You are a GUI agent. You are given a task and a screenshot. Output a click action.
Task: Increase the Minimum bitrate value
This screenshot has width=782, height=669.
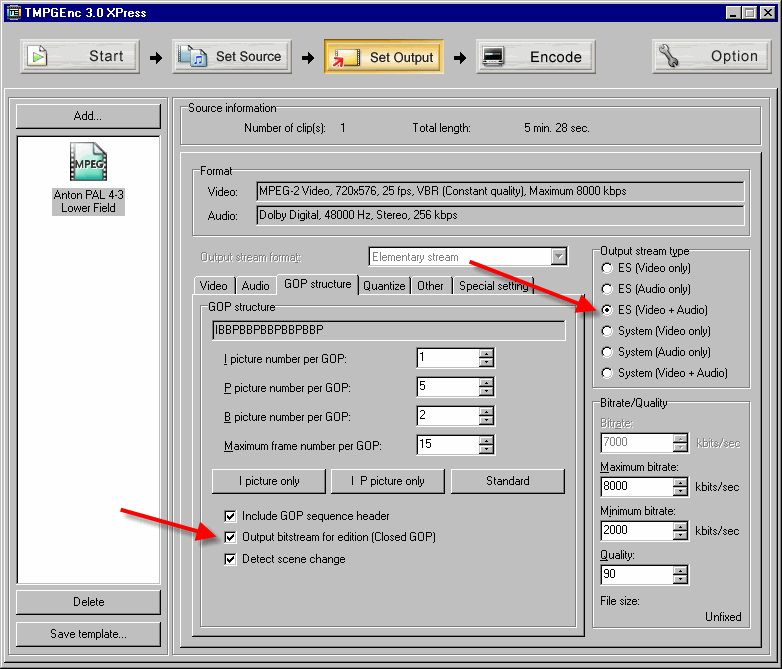click(x=680, y=526)
